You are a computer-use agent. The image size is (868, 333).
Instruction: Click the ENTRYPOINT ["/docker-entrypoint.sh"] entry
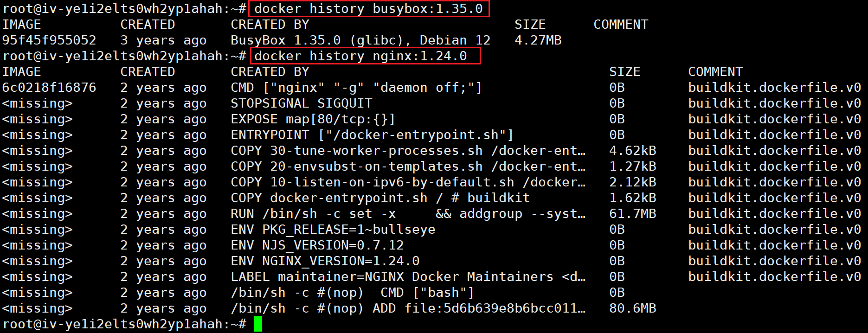[373, 135]
